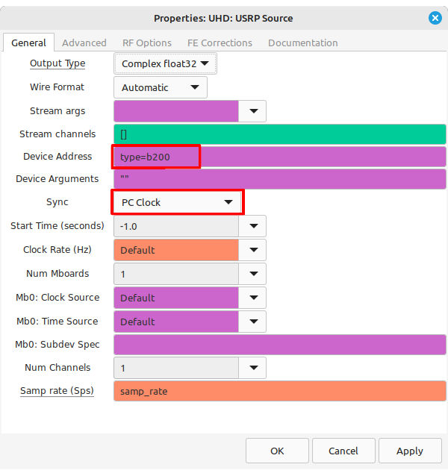Click the Stream args dropdown arrow
448x476 pixels.
pyautogui.click(x=252, y=111)
